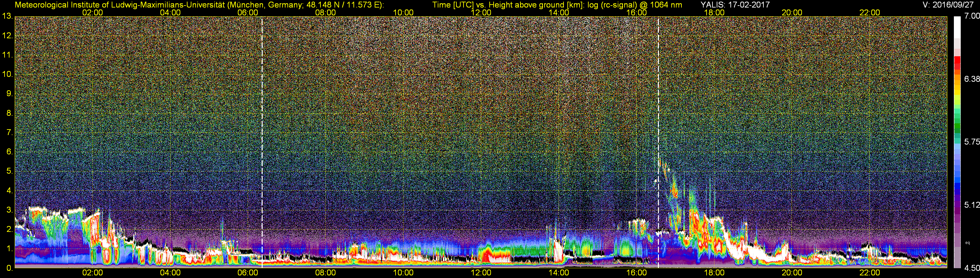Click the 10 km height axis label
This screenshot has height=278, width=980.
pos(7,74)
